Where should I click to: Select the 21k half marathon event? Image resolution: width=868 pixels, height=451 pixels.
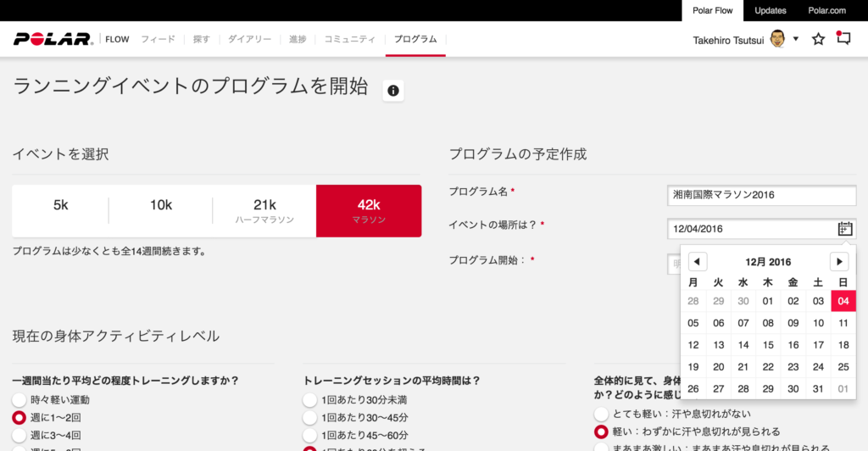tap(264, 210)
